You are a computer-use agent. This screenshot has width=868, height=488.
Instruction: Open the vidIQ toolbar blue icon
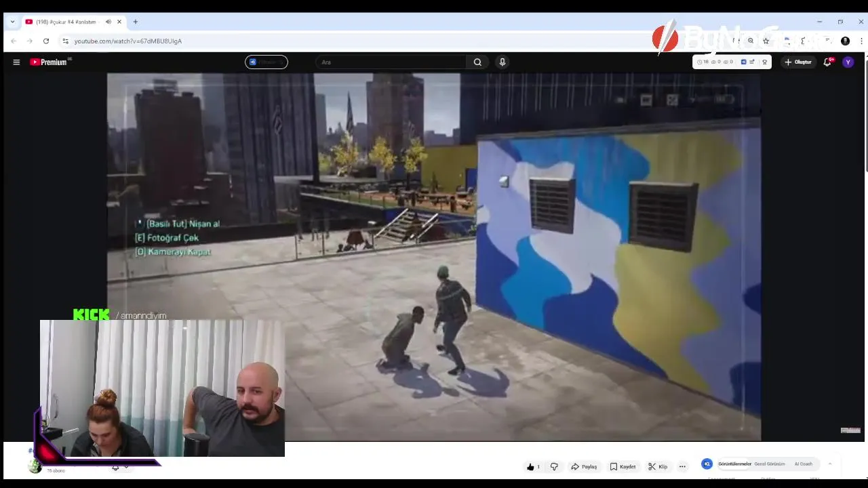tap(743, 62)
